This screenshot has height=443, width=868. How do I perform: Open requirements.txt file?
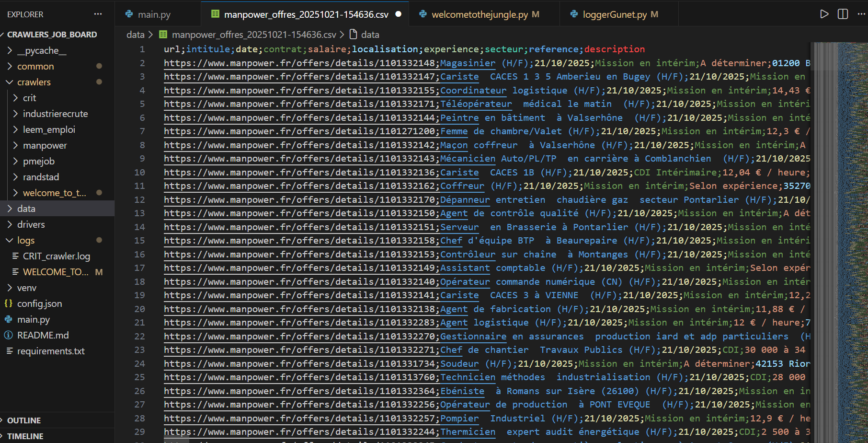pos(51,351)
